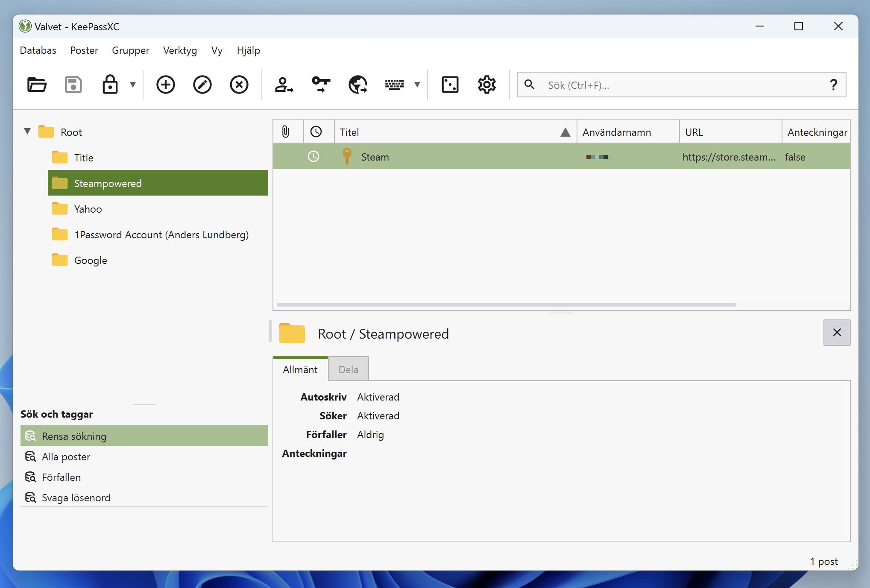Open the Verktyg menu
This screenshot has height=588, width=870.
pyautogui.click(x=180, y=50)
